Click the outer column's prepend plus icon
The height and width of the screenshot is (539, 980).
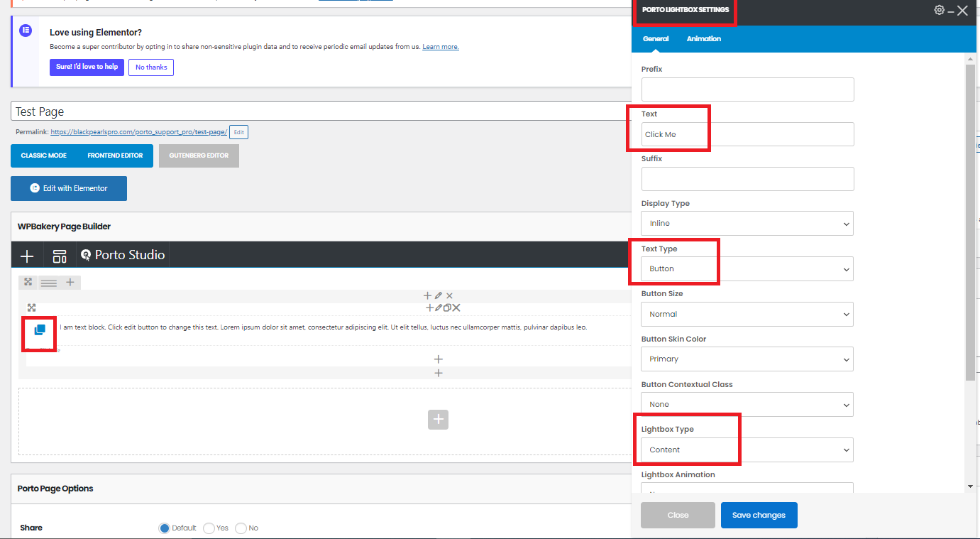pos(427,295)
